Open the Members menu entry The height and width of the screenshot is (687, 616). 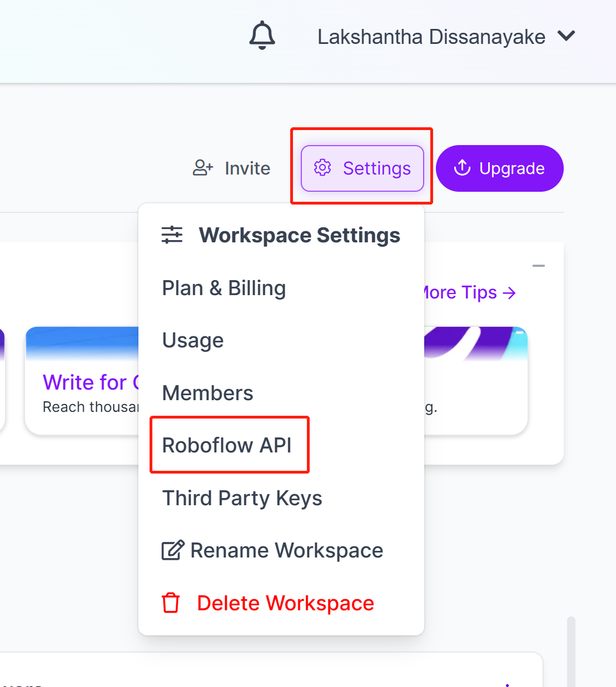click(x=207, y=393)
